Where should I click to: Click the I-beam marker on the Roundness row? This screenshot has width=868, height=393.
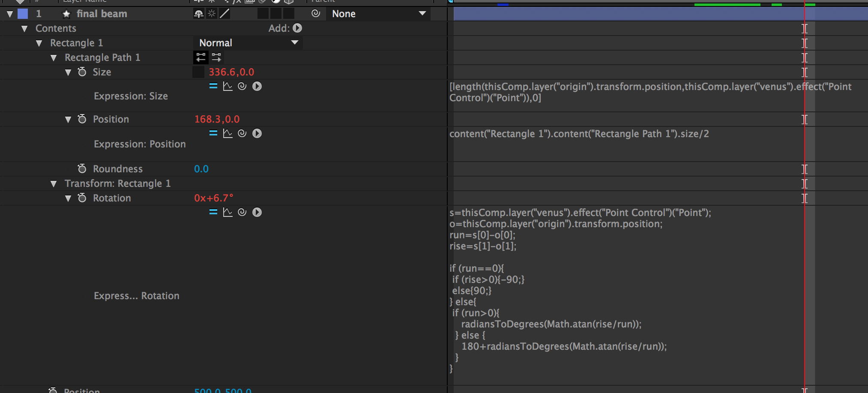coord(805,169)
